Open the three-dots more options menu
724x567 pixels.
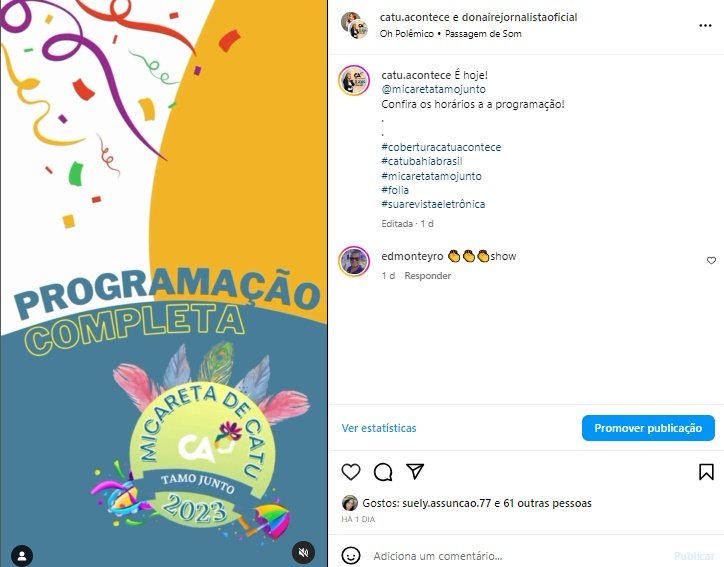tap(705, 25)
